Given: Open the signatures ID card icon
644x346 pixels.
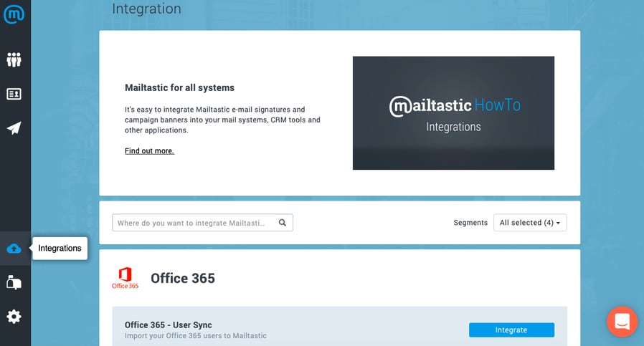Looking at the screenshot, I should tap(14, 94).
